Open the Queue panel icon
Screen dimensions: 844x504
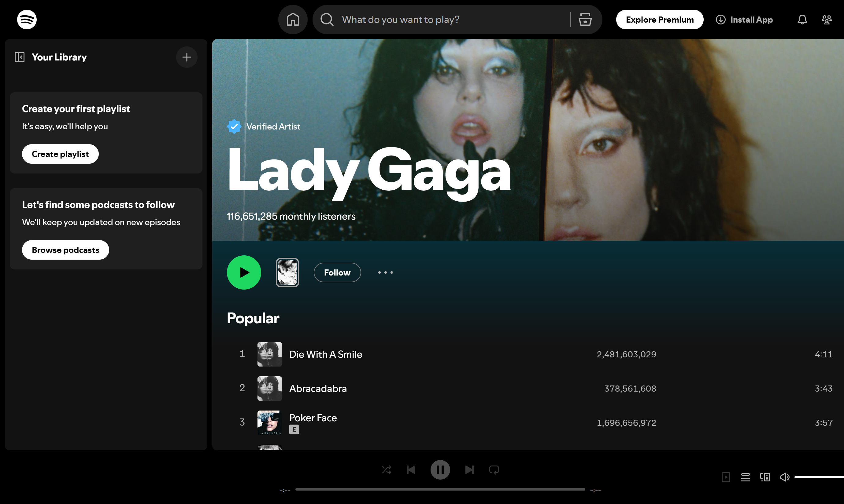[746, 477]
